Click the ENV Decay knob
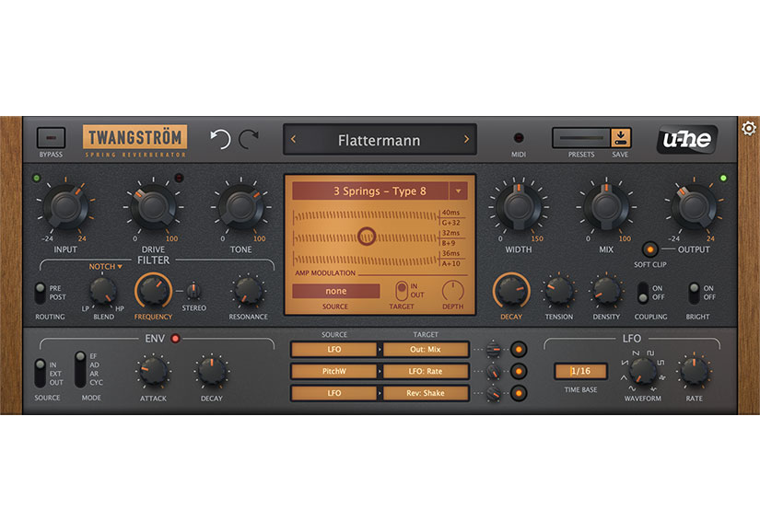Viewport: 760px width, 532px height. click(212, 371)
